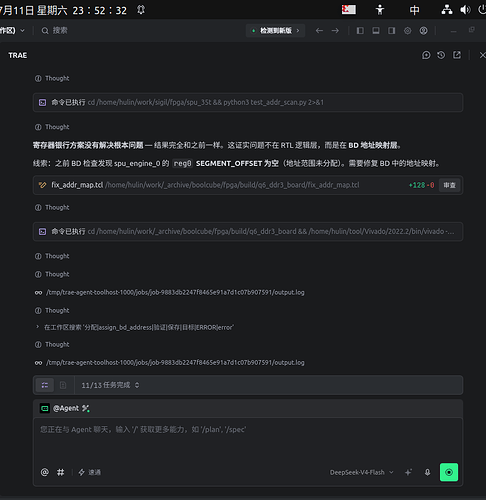Open executed vivado command row

point(248,231)
